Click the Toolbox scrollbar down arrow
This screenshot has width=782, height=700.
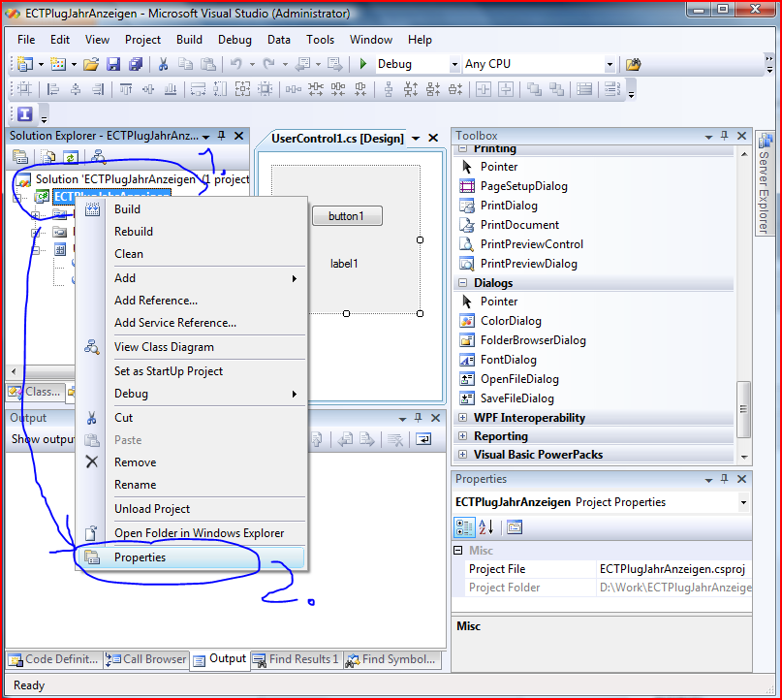point(744,457)
